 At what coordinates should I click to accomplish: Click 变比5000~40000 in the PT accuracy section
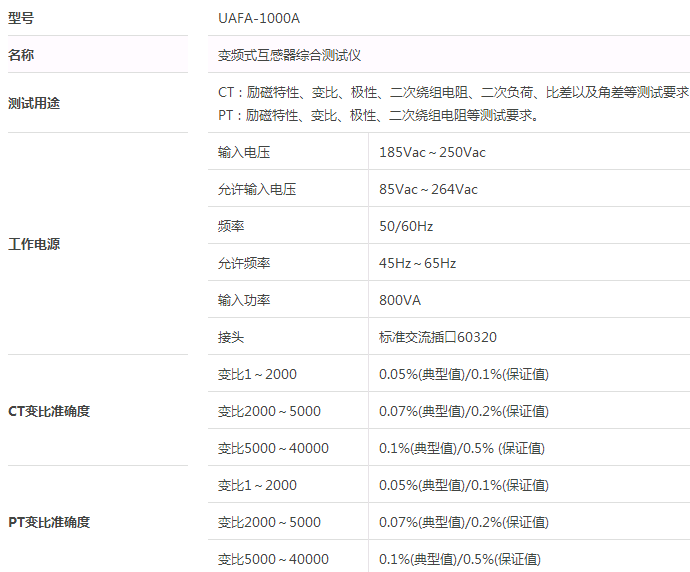273,559
